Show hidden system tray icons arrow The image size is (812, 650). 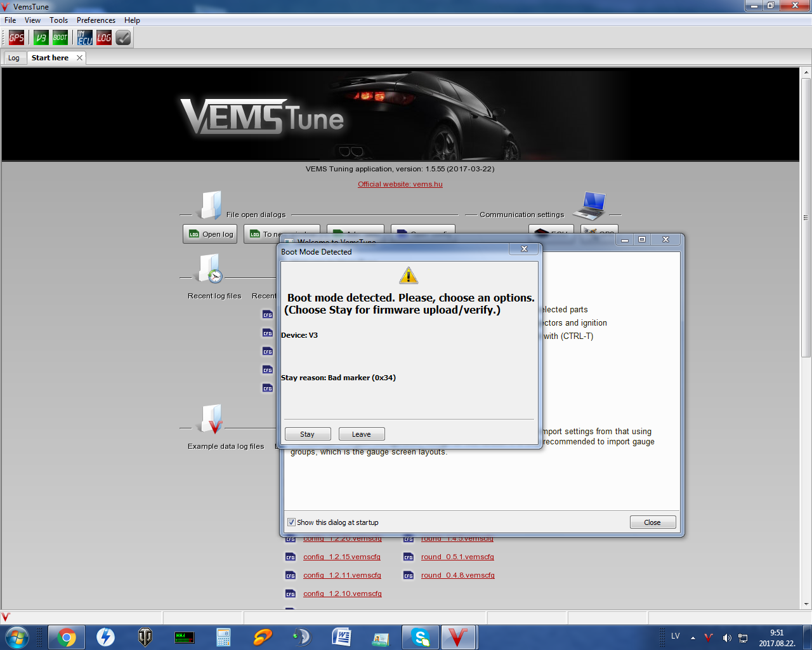(693, 637)
